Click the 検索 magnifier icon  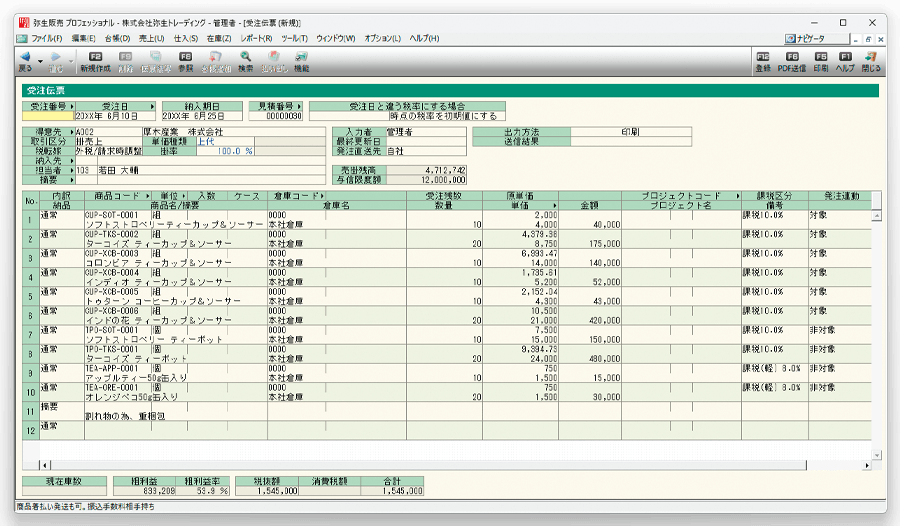246,56
